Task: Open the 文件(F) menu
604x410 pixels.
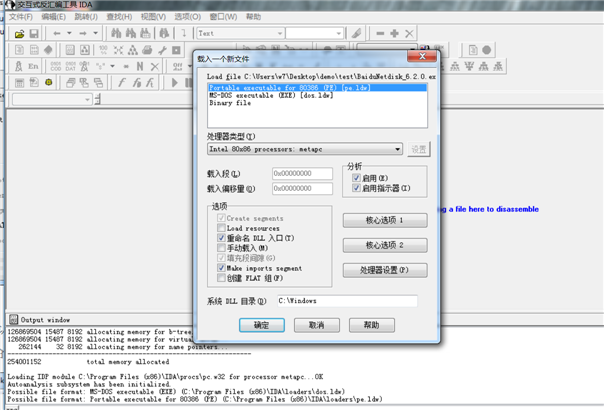Action: 21,17
